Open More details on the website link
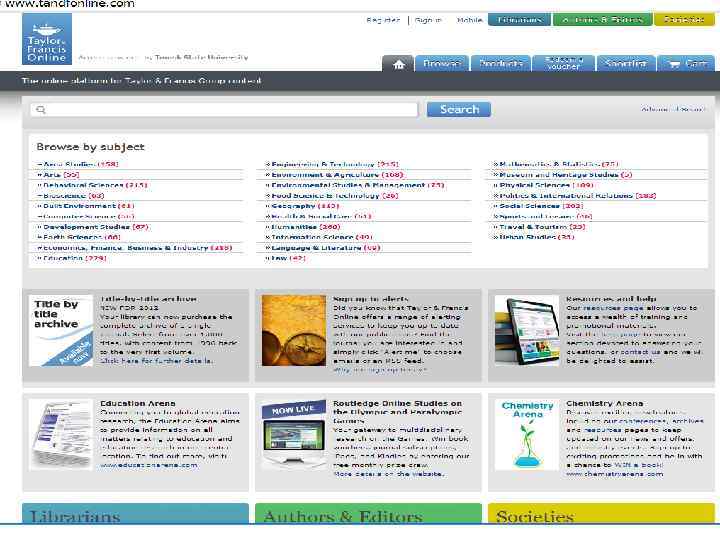 (x=388, y=474)
